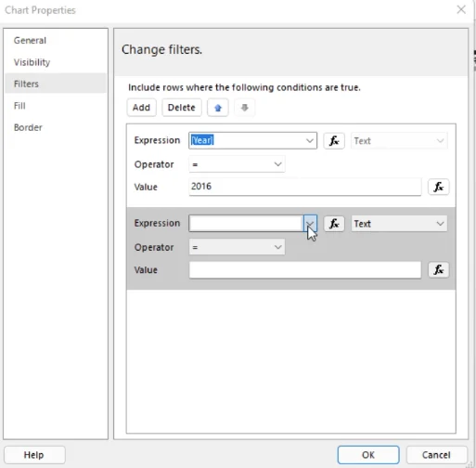Open the Border page
This screenshot has height=468, width=476.
pos(28,127)
